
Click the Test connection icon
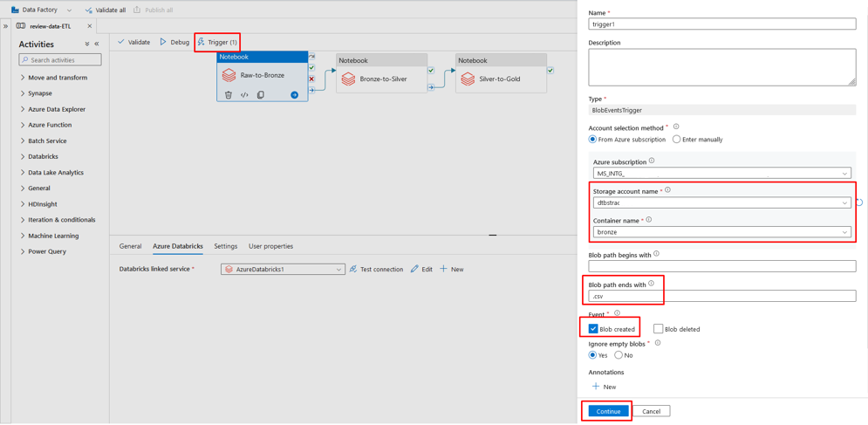pos(353,270)
